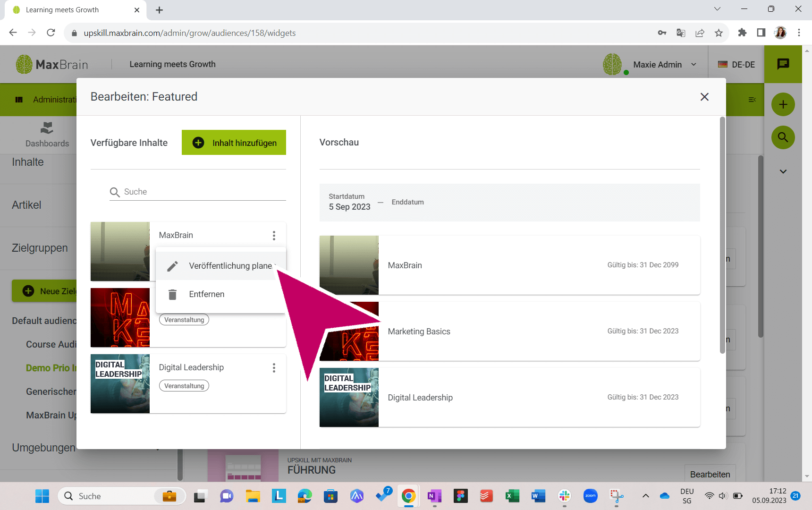
Task: Expand the Umgebungen section
Action: (43, 447)
